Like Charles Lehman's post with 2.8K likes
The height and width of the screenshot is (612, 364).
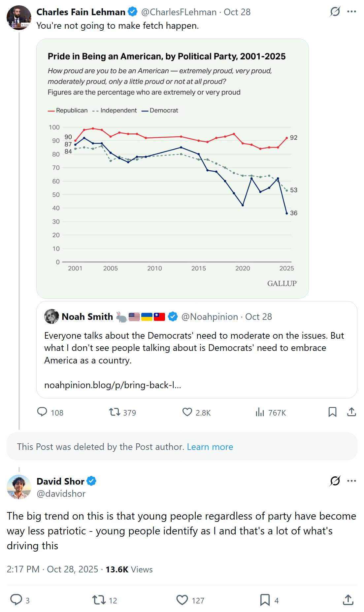click(187, 412)
